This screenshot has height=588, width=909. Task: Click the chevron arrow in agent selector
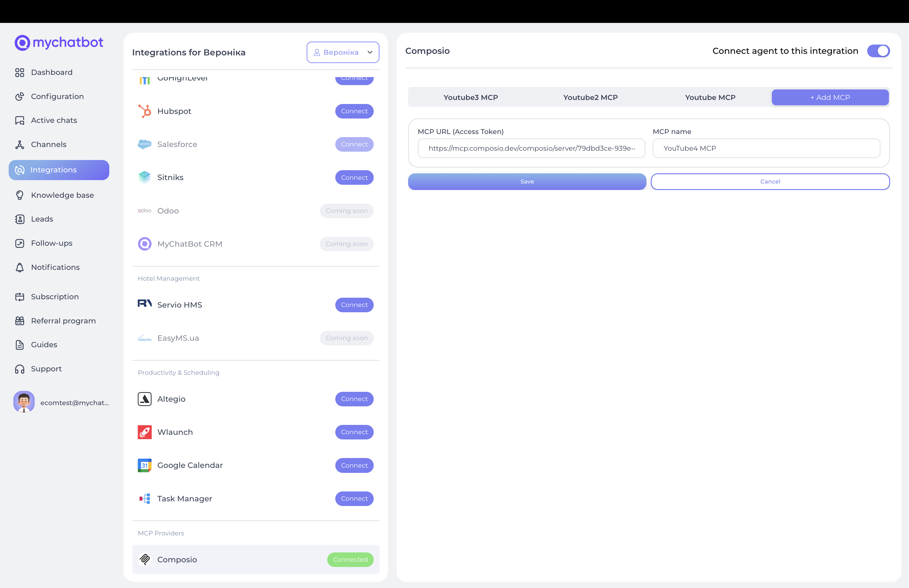[x=370, y=52]
